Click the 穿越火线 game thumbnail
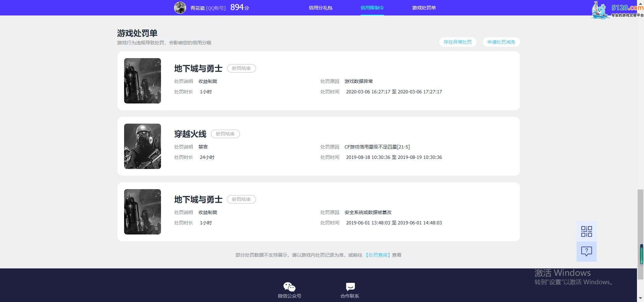The height and width of the screenshot is (302, 644). tap(143, 146)
